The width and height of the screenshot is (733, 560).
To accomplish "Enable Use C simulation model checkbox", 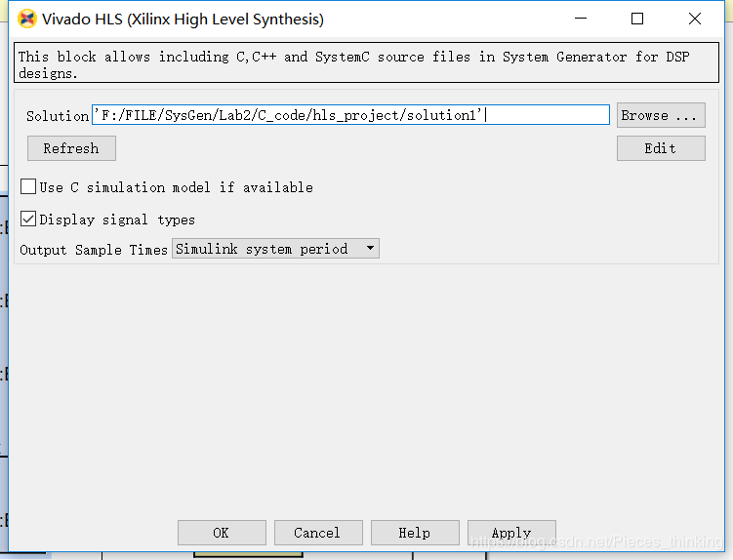I will (x=28, y=186).
